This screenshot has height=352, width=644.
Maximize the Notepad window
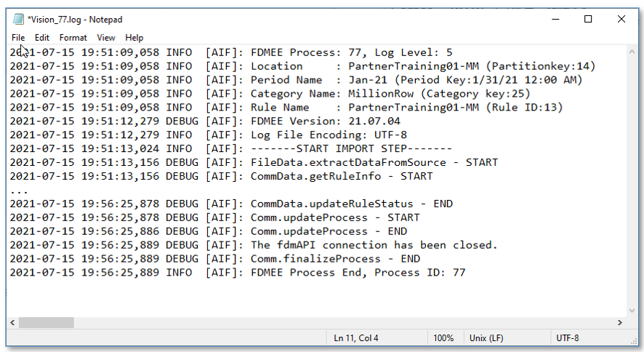coord(588,20)
